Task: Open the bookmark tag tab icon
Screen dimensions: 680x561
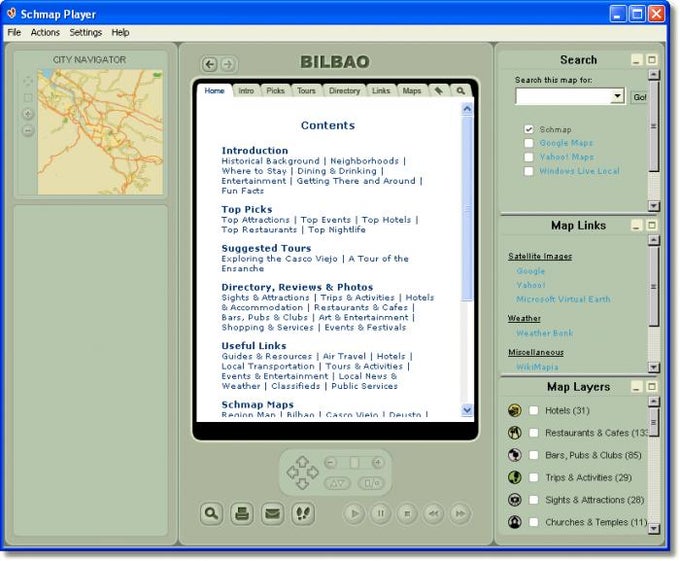Action: 438,91
